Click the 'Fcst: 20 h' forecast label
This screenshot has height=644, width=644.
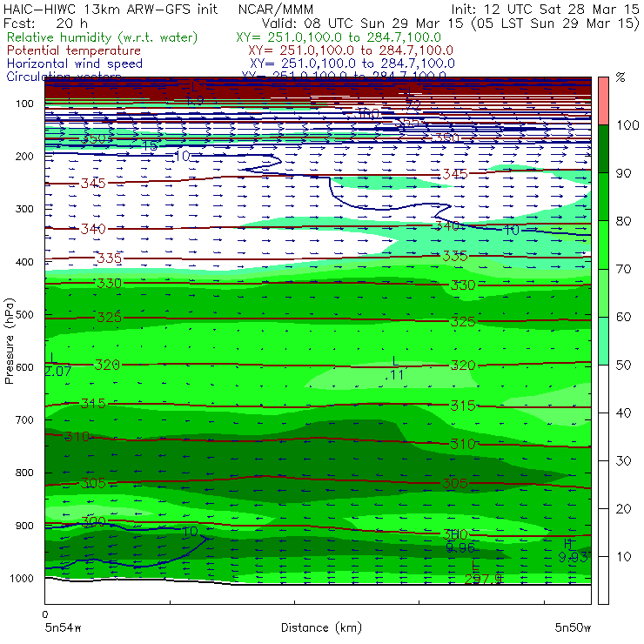pos(45,23)
